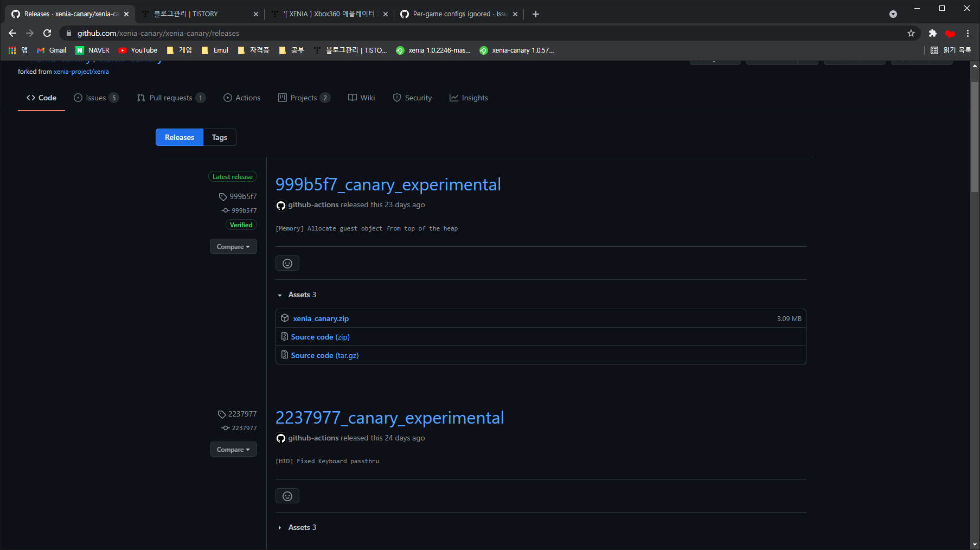Select the Releases view
This screenshot has width=980, height=550.
point(180,137)
